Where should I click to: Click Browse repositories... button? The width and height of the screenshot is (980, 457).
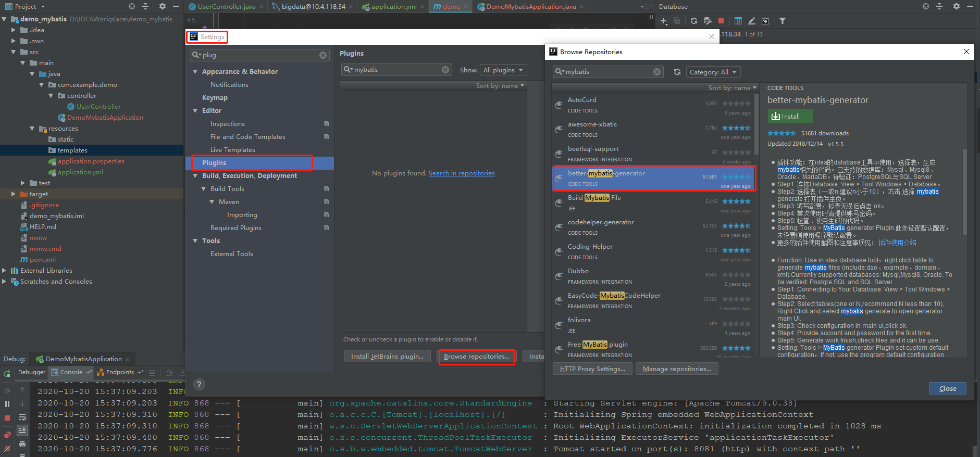(477, 357)
